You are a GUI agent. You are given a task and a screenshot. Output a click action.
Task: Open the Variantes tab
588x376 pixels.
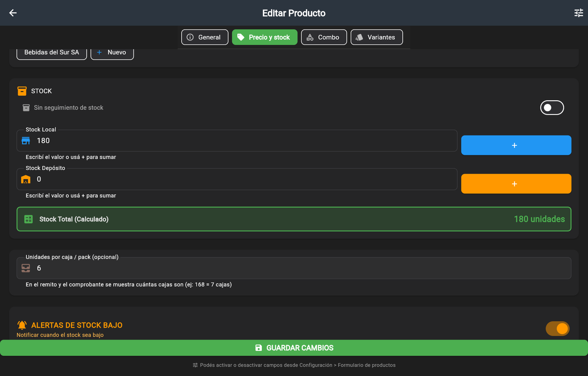(376, 37)
